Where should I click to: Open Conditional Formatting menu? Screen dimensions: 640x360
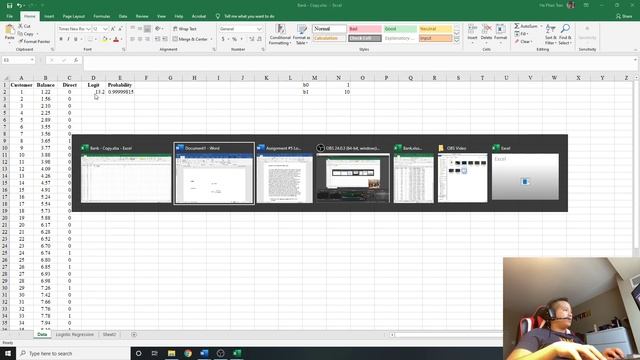(280, 34)
